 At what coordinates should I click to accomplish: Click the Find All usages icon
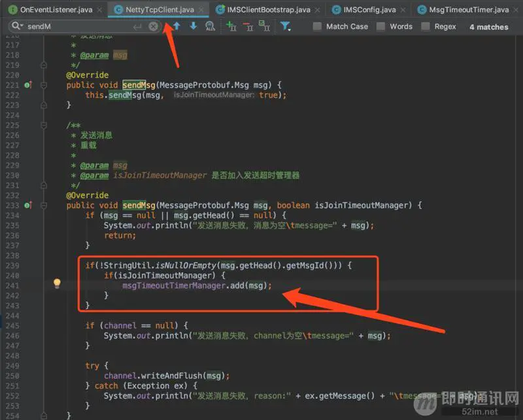tap(210, 26)
